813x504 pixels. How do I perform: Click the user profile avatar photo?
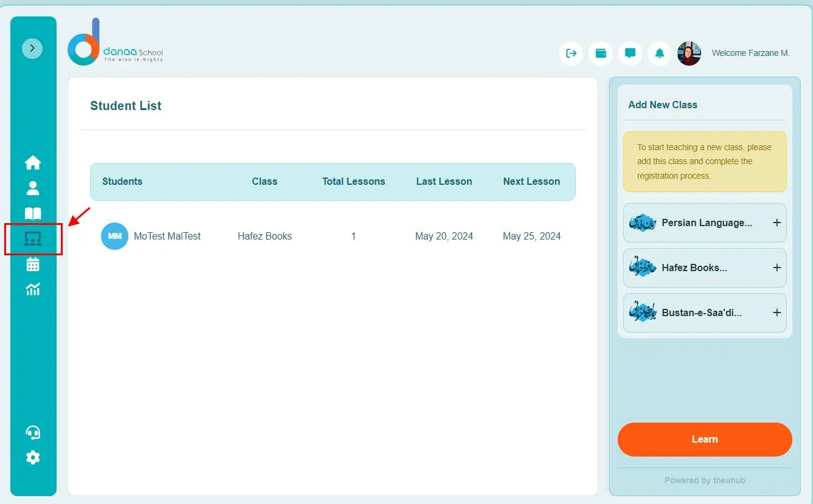tap(689, 54)
